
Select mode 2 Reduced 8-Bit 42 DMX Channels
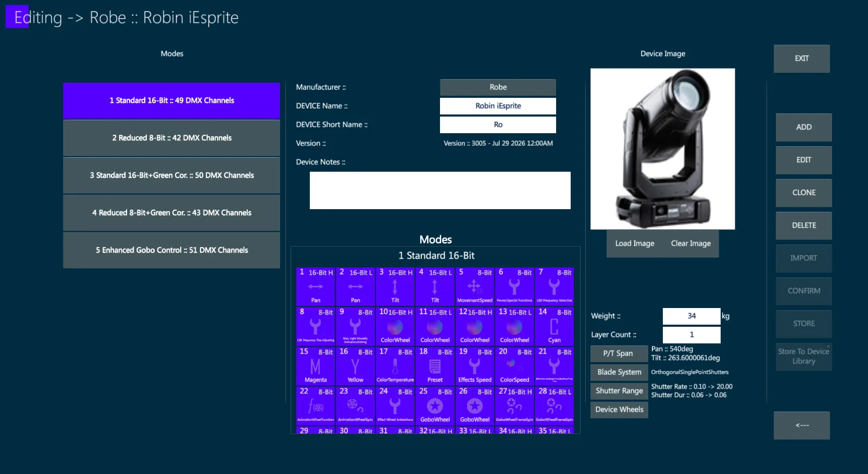[172, 138]
